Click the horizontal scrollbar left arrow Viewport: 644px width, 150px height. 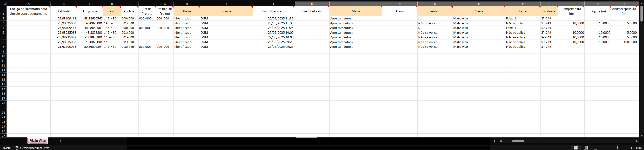click(x=501, y=141)
